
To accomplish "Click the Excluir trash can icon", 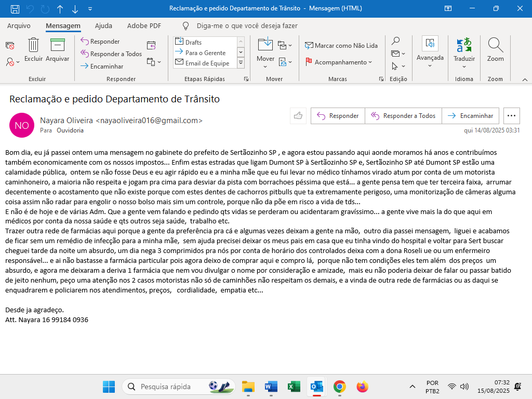I will [33, 46].
